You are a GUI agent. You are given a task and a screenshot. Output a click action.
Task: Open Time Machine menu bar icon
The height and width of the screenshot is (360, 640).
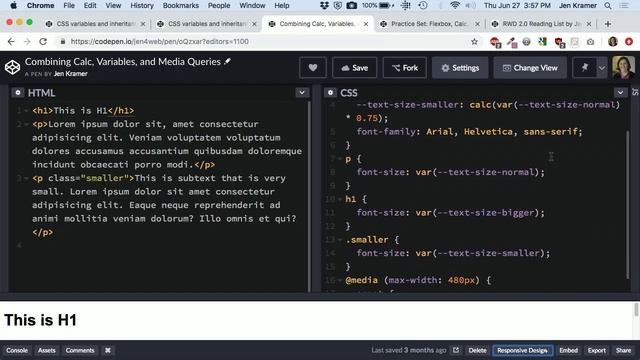point(423,6)
